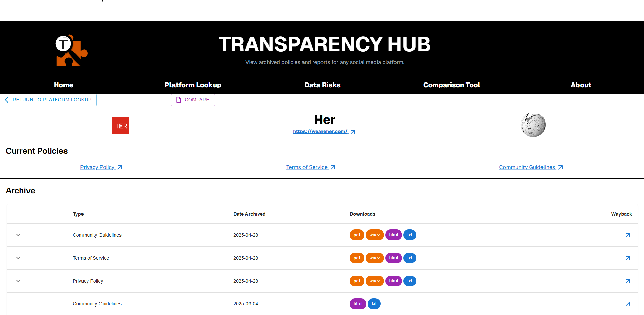
Task: Click the Transparency Hub puzzle logo
Action: [x=72, y=50]
